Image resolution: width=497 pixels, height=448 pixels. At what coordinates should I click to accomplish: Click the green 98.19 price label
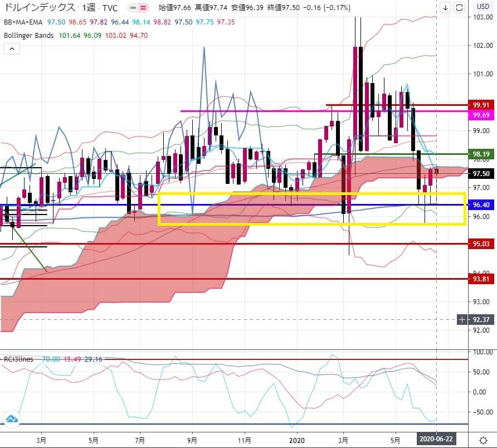pyautogui.click(x=481, y=154)
